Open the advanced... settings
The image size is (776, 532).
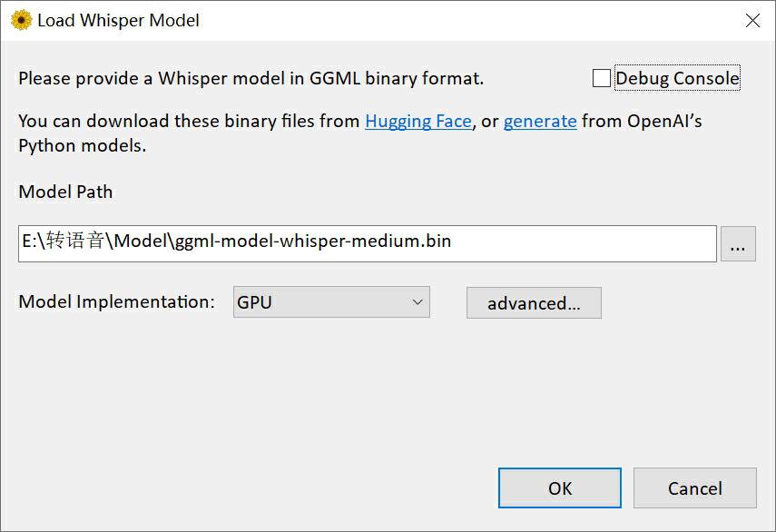point(534,303)
